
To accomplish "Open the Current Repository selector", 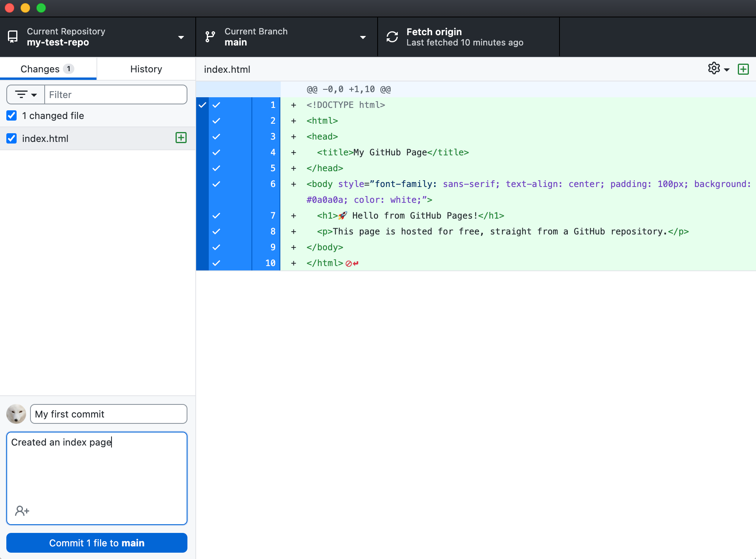I will pyautogui.click(x=98, y=37).
